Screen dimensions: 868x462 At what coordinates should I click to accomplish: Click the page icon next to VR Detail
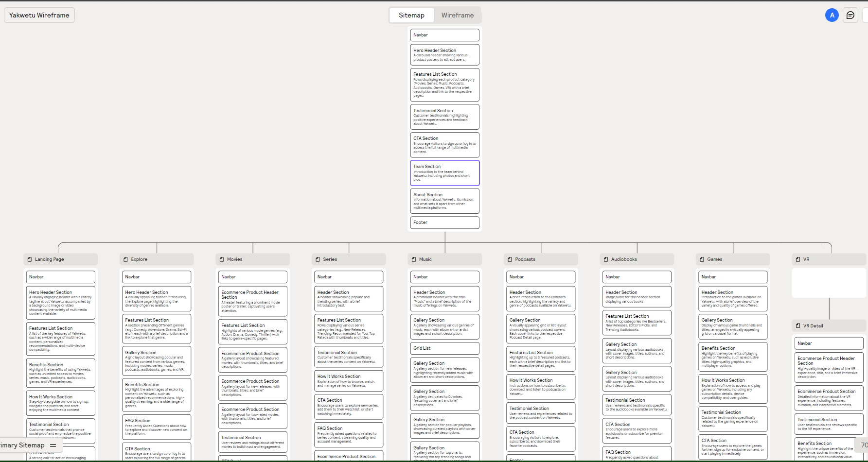799,325
